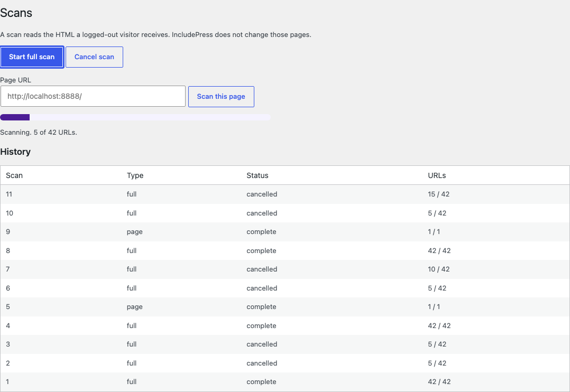570x392 pixels.
Task: Click the 'full' type of scan 10
Action: [132, 213]
